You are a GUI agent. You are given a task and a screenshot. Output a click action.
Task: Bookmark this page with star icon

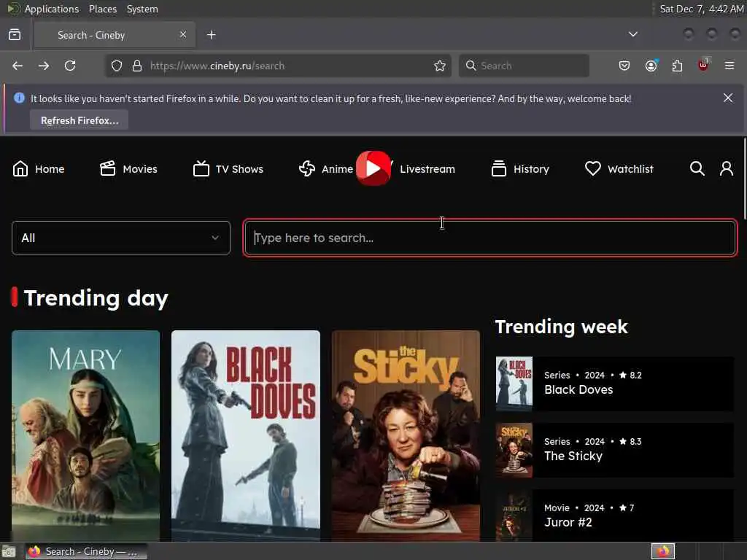coord(440,66)
